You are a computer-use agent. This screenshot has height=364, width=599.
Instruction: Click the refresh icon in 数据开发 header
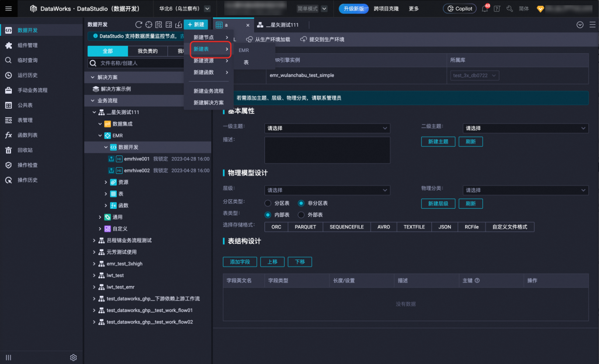point(139,24)
